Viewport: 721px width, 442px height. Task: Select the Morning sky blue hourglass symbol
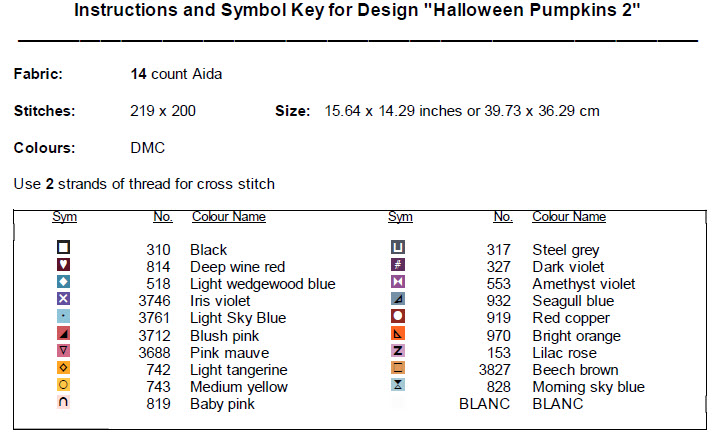coord(398,385)
